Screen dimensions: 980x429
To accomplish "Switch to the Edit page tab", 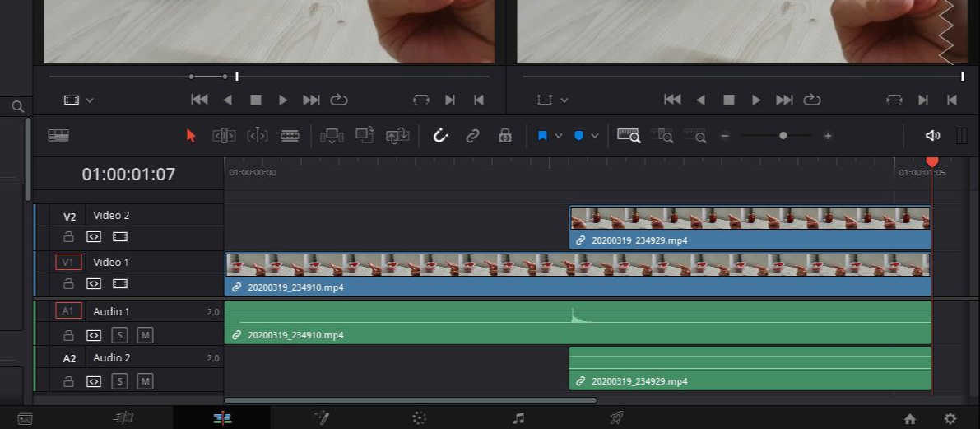I will click(x=222, y=418).
